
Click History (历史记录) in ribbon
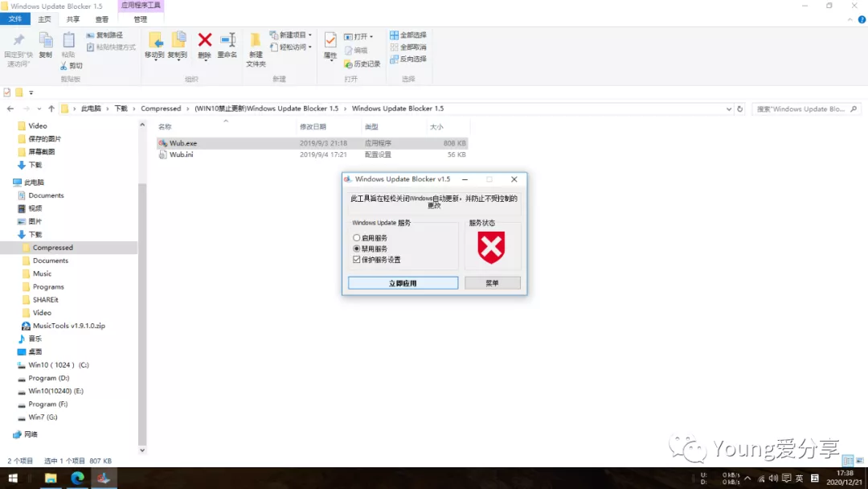point(362,64)
